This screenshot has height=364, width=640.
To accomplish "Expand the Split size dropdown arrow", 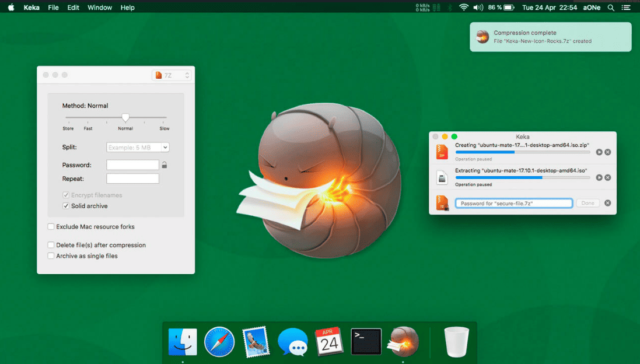I will tap(165, 148).
